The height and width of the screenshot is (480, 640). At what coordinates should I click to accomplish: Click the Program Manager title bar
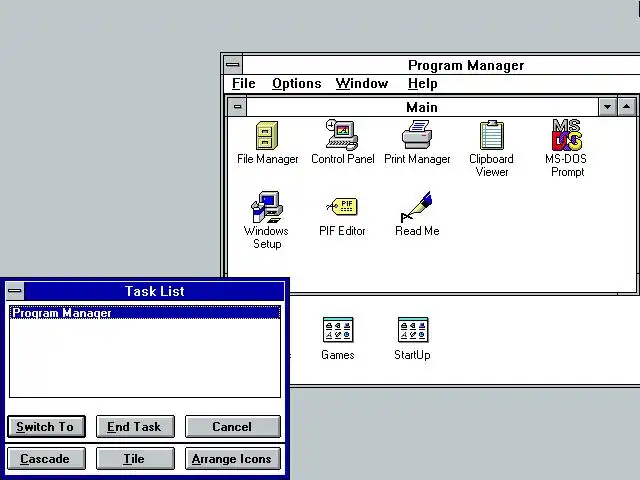441,65
